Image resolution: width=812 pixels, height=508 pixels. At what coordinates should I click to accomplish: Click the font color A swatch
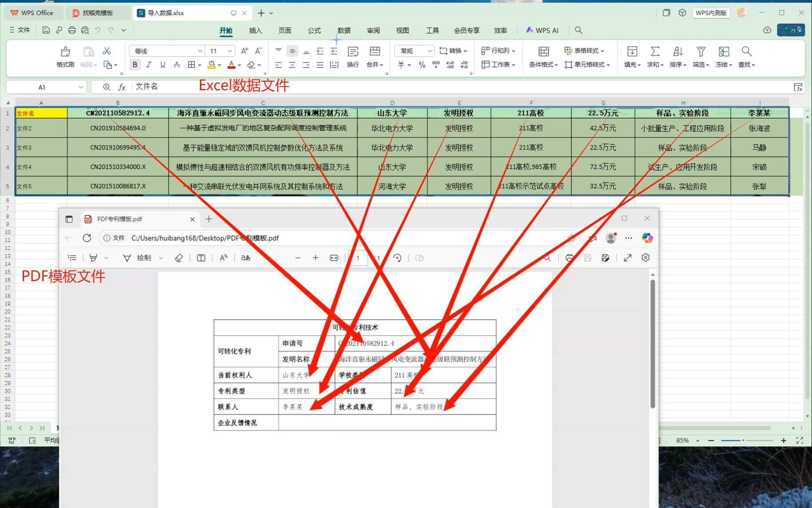click(x=231, y=65)
